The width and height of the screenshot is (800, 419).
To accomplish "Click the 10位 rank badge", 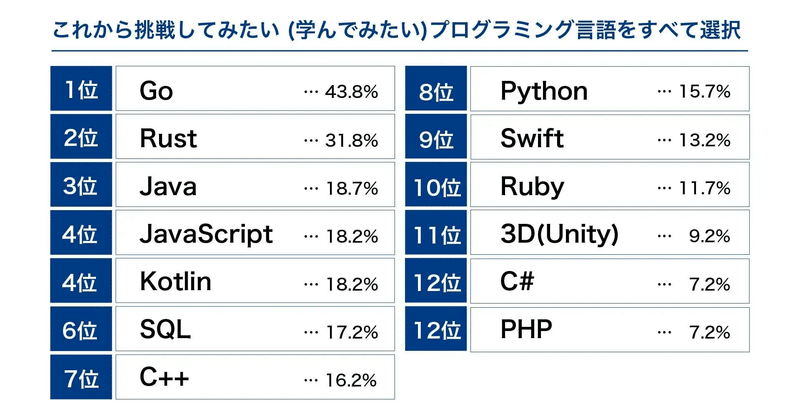I will pyautogui.click(x=436, y=187).
